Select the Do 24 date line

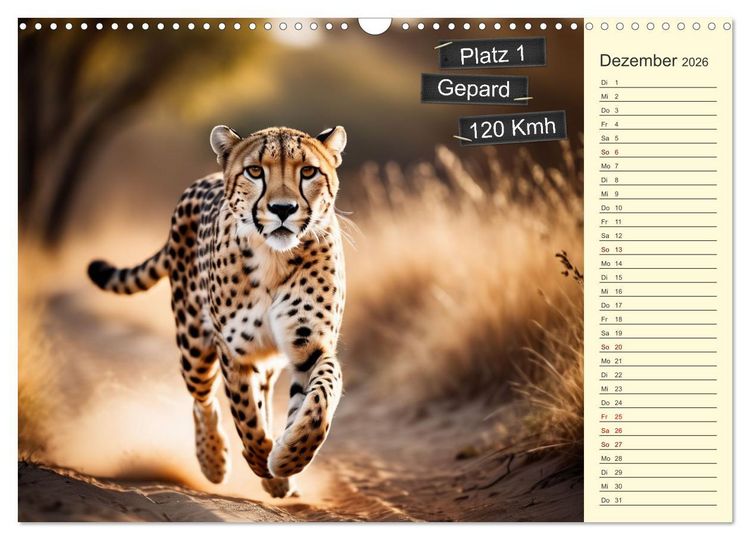click(x=658, y=403)
